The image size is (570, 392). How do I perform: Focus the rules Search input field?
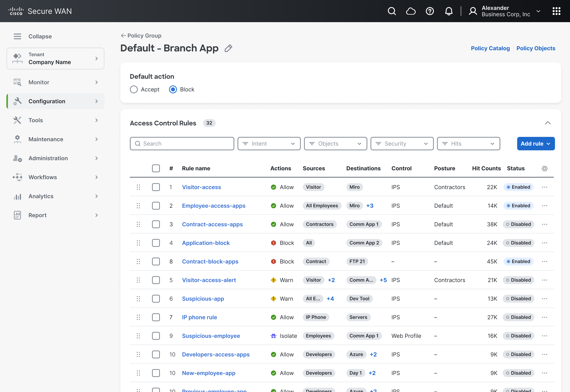[182, 144]
